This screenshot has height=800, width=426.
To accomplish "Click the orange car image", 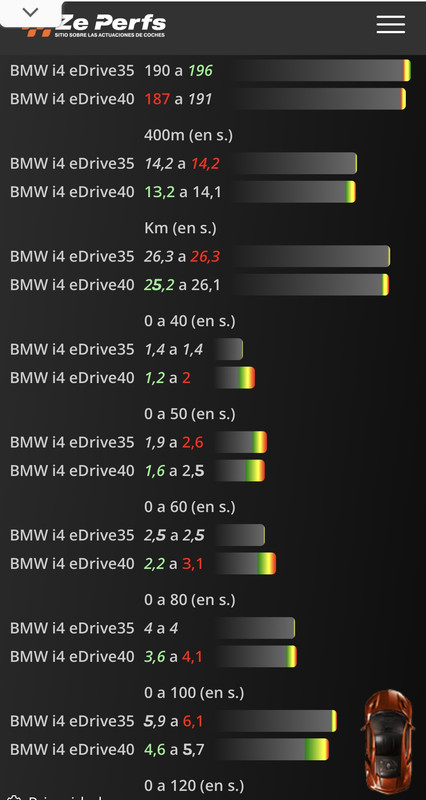I will pyautogui.click(x=390, y=741).
